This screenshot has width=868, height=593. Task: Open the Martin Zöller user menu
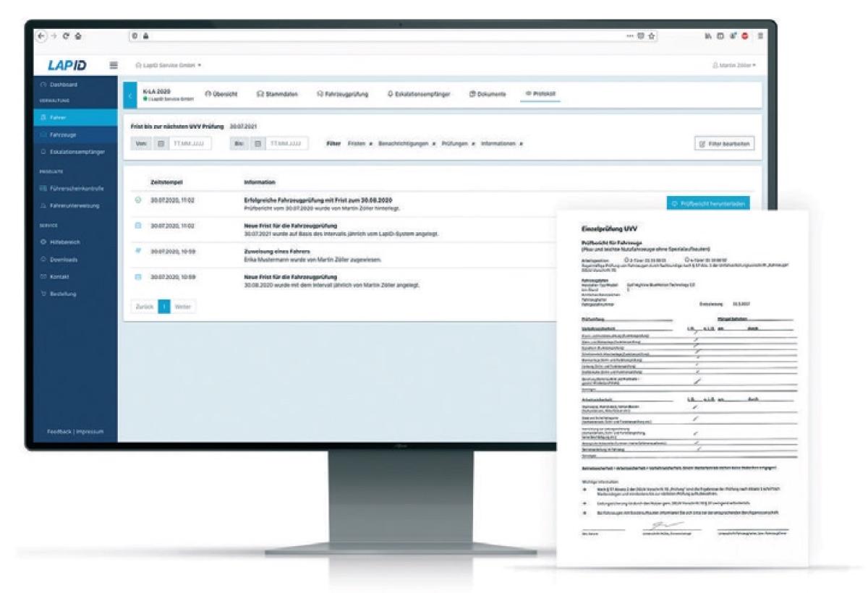point(733,65)
